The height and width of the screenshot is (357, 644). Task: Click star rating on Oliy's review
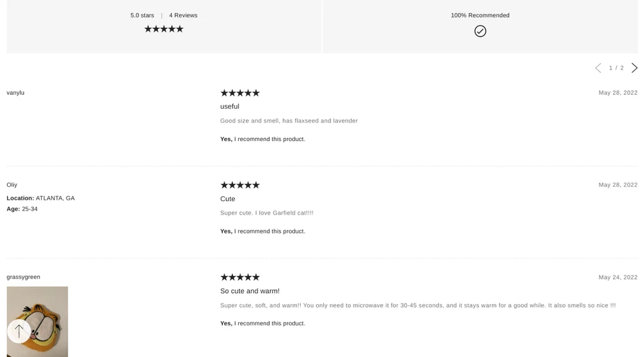coord(240,185)
